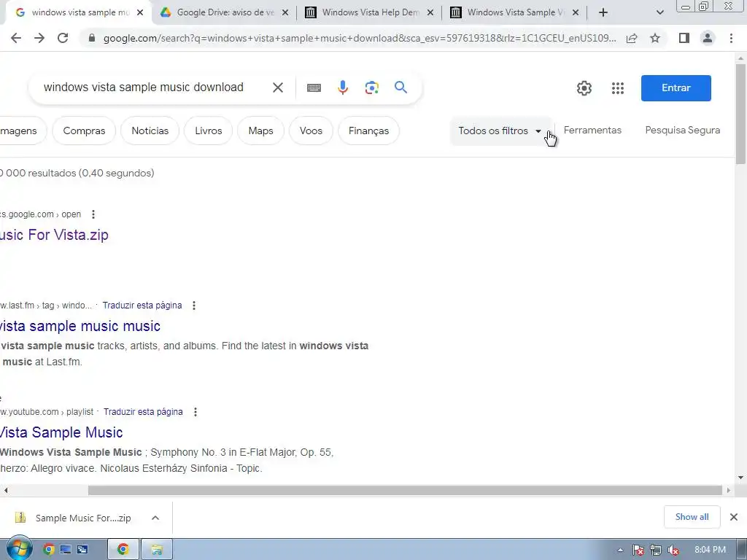Open the Windows Start menu

19,548
